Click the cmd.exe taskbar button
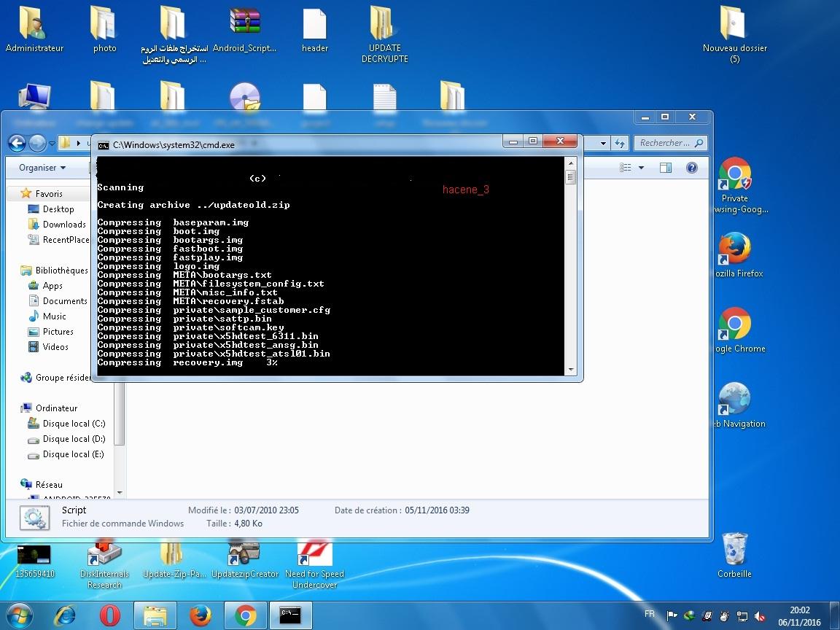Viewport: 840px width, 630px height. [x=290, y=615]
